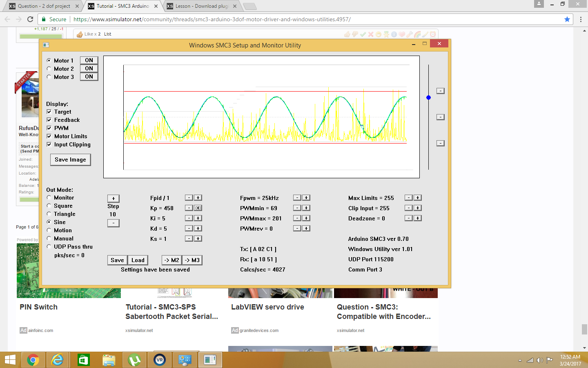
Task: Open the Windows Store taskbar icon
Action: (x=83, y=360)
